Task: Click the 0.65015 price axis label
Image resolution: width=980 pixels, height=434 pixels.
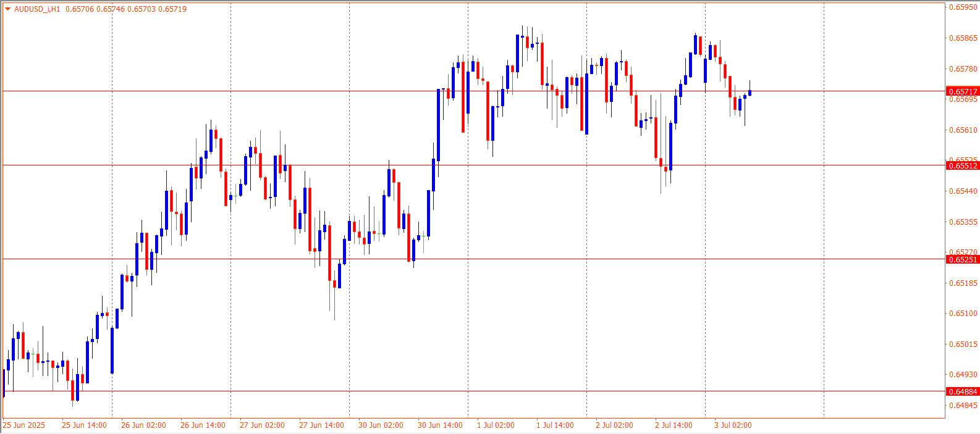Action: pyautogui.click(x=963, y=344)
